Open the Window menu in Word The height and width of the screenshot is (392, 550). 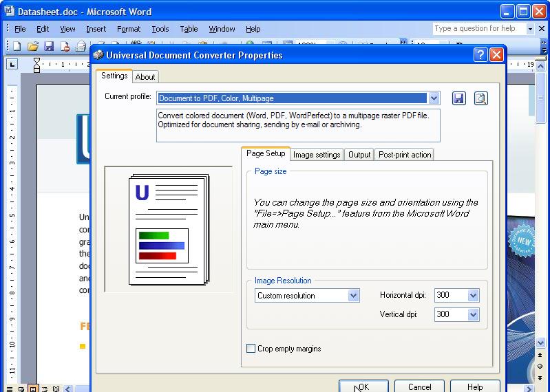tap(222, 29)
